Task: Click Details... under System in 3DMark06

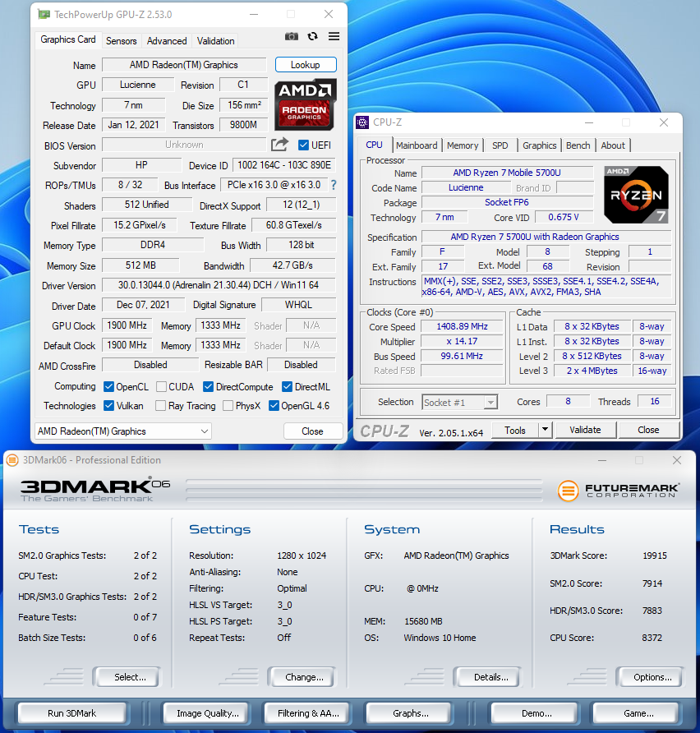Action: tap(488, 677)
